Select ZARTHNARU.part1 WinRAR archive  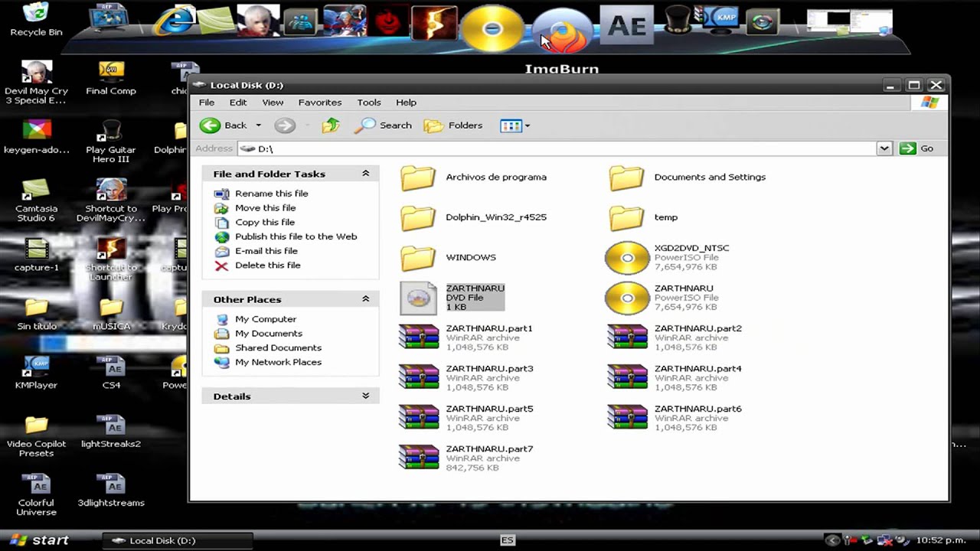click(466, 337)
